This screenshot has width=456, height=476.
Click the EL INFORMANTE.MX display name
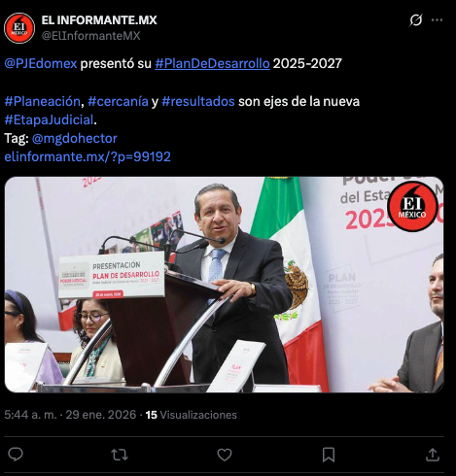(x=99, y=20)
